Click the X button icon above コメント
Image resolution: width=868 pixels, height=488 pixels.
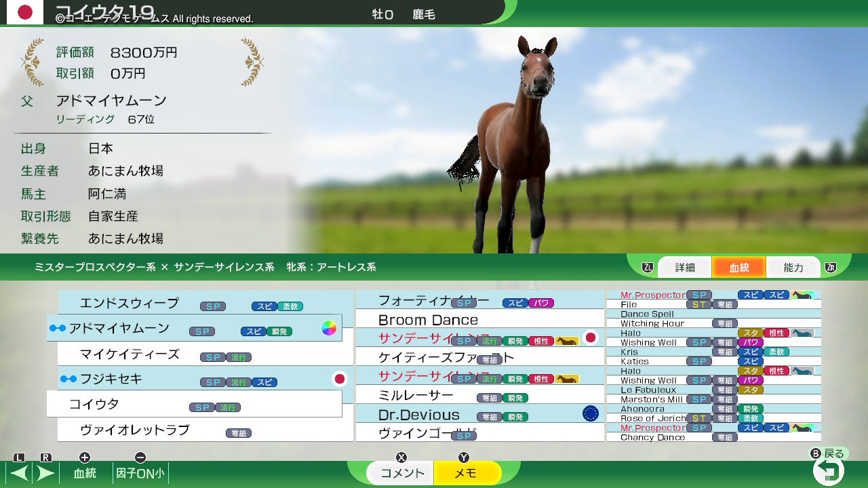coord(401,457)
